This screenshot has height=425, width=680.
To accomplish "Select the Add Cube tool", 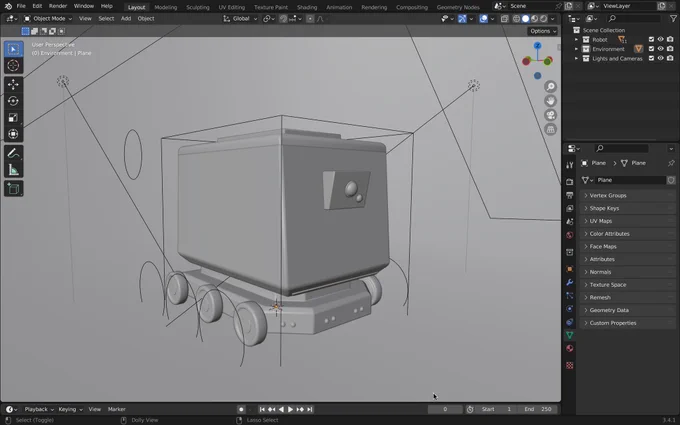I will 13,189.
